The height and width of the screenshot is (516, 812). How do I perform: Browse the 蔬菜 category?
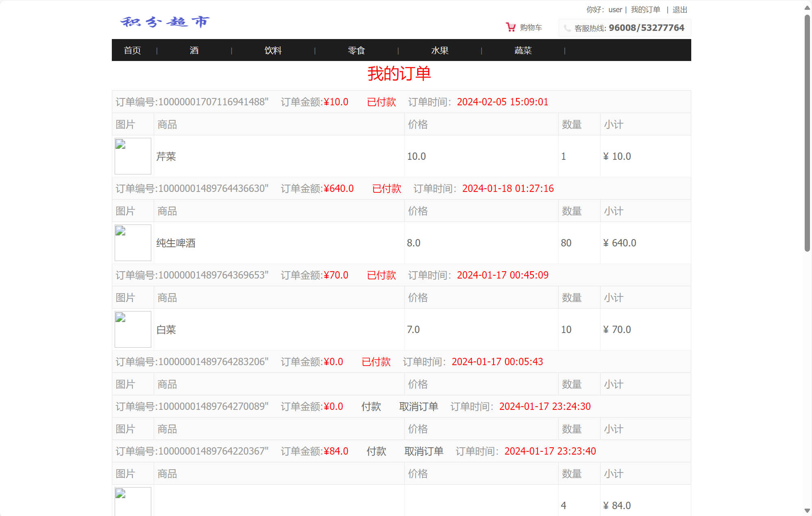coord(523,50)
